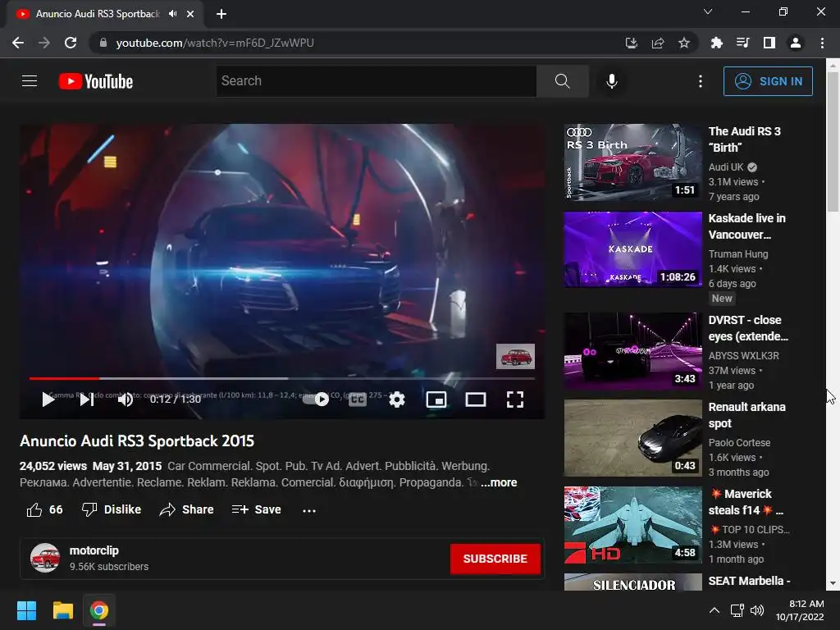Open Windows Start menu
The width and height of the screenshot is (840, 630).
point(26,610)
